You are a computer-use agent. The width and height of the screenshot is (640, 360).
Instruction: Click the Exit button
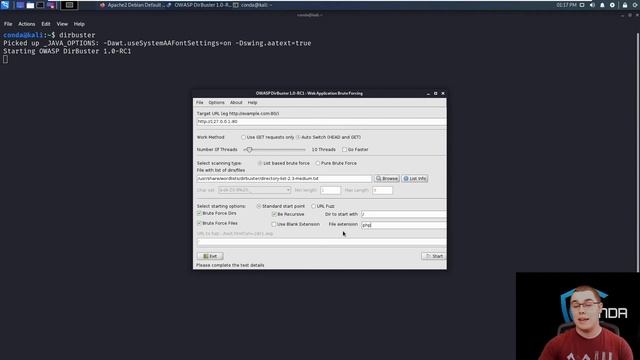(x=210, y=256)
